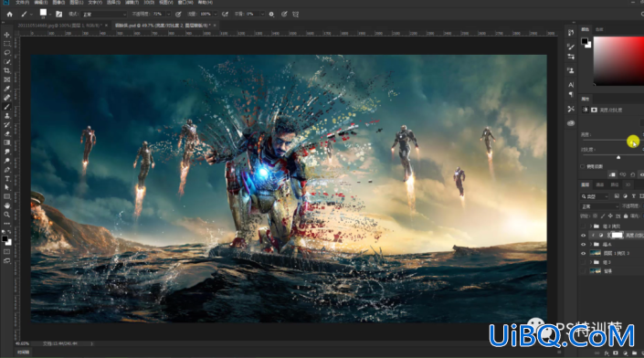
Task: Click the foreground color swatch in Color panel
Action: tap(585, 41)
